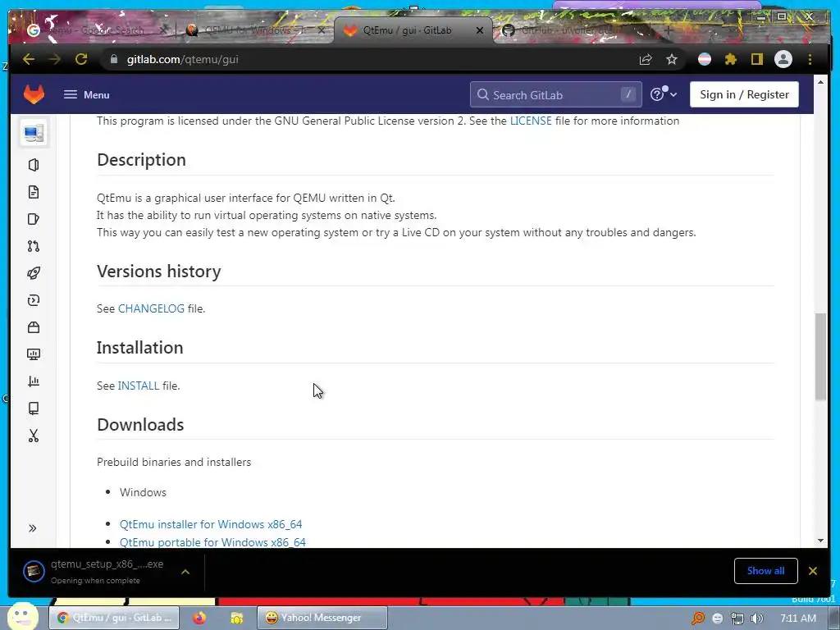This screenshot has height=630, width=840.
Task: Open Yahoo! Messenger taskbar button
Action: pos(322,618)
